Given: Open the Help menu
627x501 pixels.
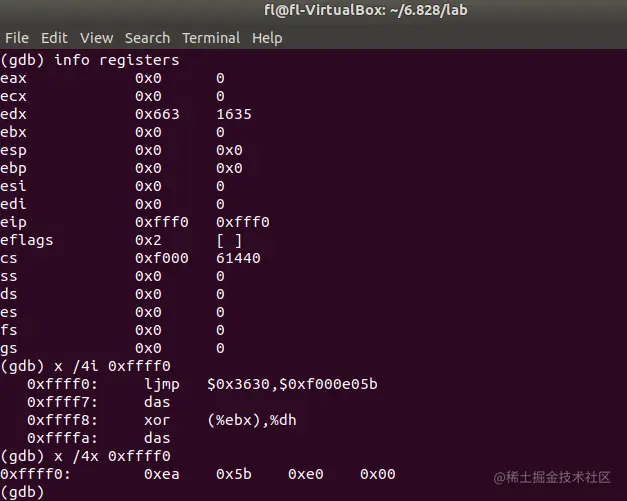Looking at the screenshot, I should 267,38.
